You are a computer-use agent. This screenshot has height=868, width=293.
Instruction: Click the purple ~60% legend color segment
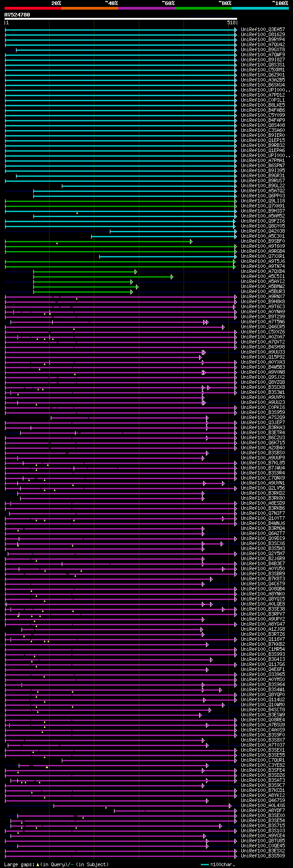click(x=146, y=8)
